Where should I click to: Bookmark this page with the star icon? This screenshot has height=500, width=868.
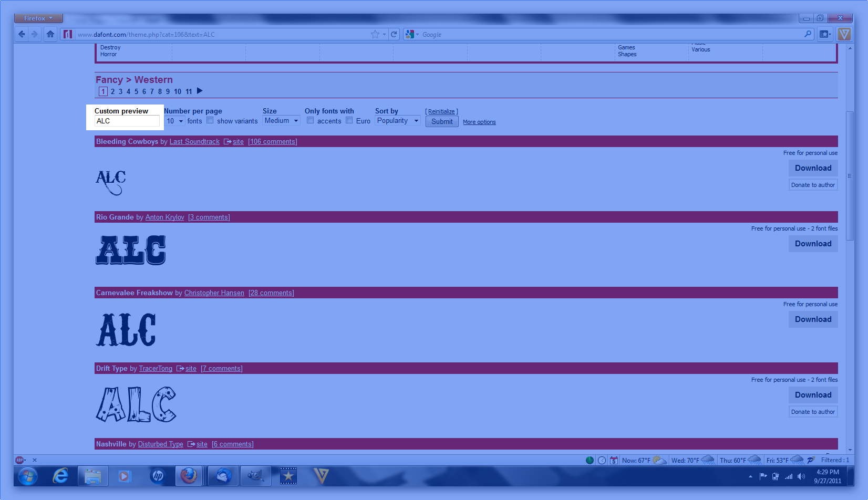click(375, 34)
